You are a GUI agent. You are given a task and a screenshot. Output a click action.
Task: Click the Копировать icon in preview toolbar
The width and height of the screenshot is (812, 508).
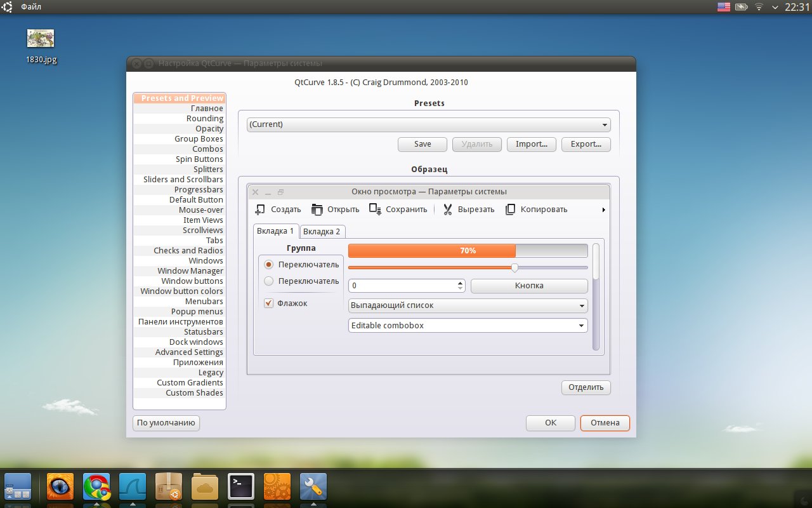coord(510,210)
